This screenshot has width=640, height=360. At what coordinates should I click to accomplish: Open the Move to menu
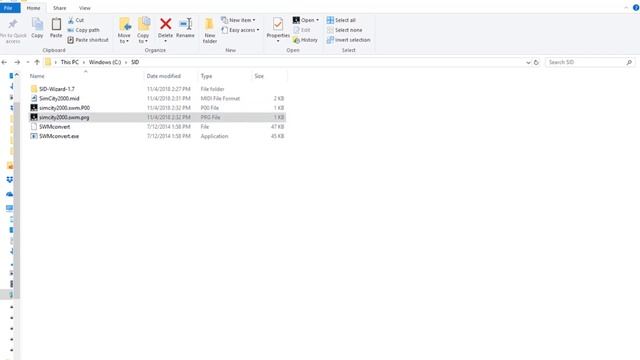click(124, 30)
